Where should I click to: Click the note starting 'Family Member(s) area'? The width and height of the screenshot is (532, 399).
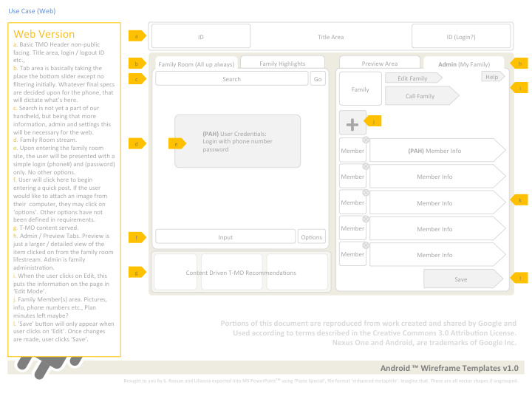60,307
